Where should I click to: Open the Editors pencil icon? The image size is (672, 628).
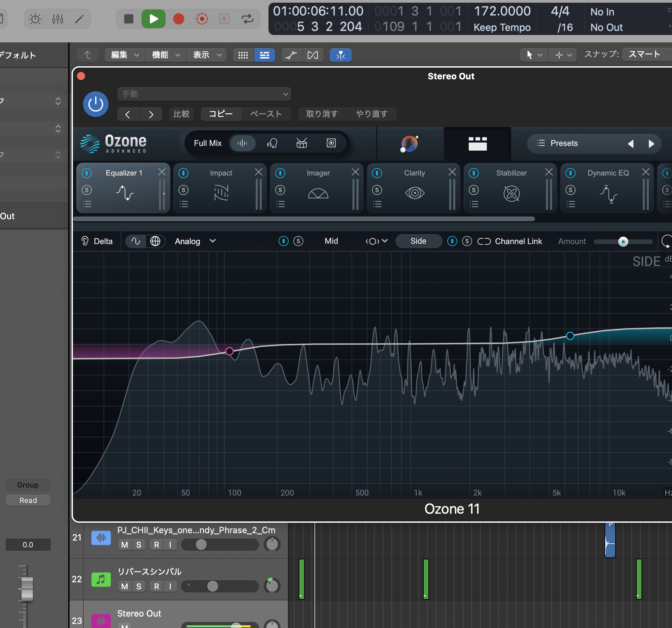[79, 19]
